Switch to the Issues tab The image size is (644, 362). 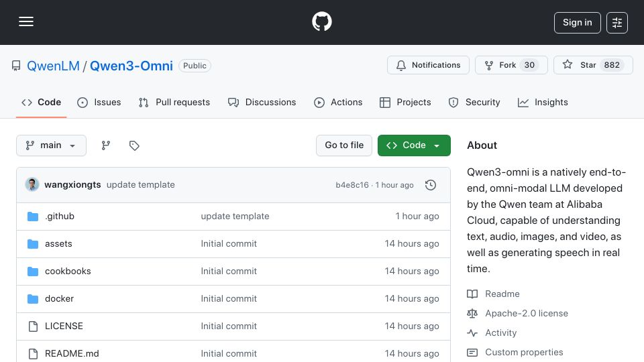pyautogui.click(x=99, y=102)
